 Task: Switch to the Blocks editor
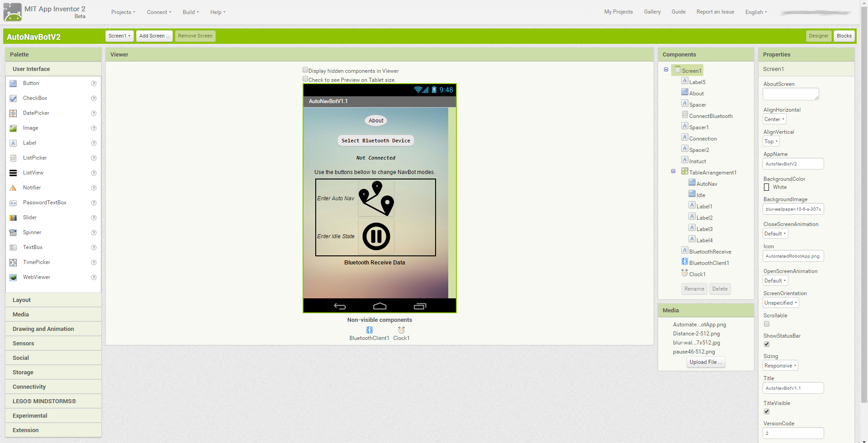844,36
